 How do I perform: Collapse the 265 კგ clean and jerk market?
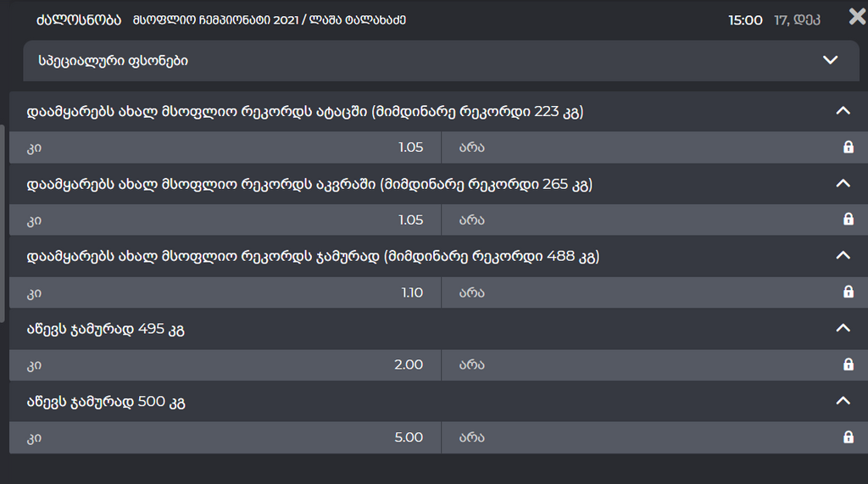[842, 183]
